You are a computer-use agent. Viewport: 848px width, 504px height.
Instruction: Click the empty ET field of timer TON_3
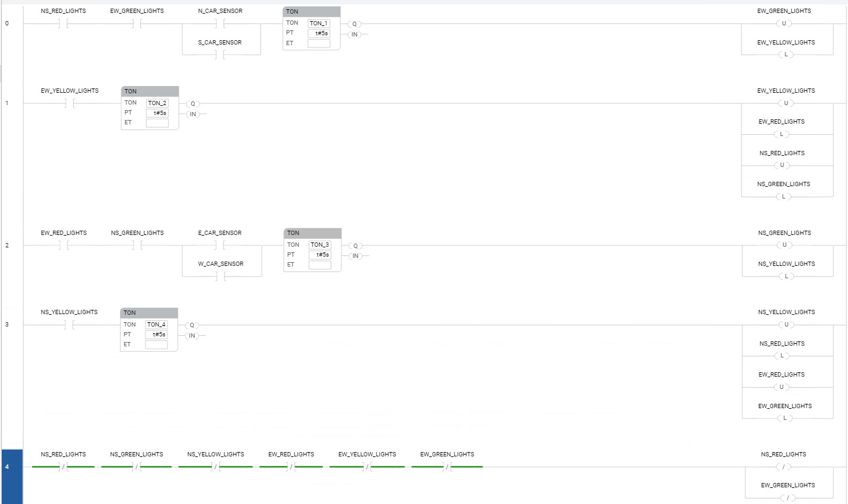coord(320,265)
